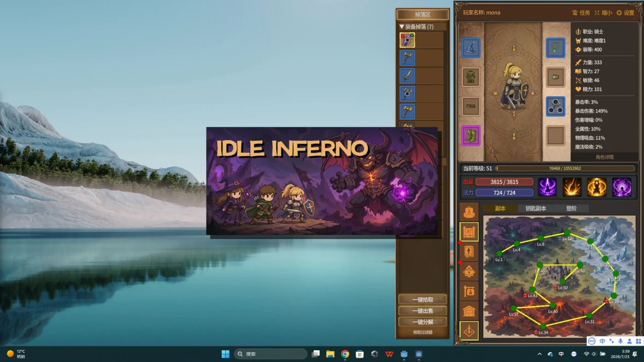Select the blue wizard hat equipment slot
This screenshot has width=644, height=362.
(471, 48)
